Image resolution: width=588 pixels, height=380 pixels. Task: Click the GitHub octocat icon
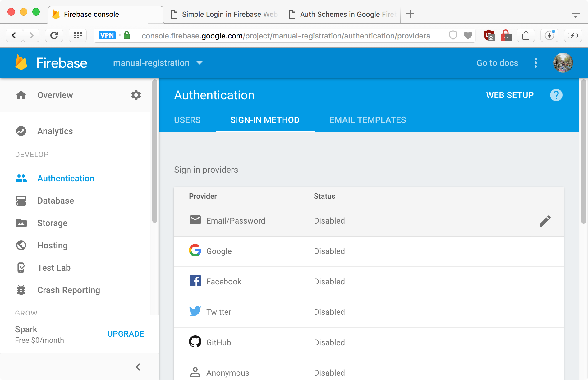pos(195,342)
